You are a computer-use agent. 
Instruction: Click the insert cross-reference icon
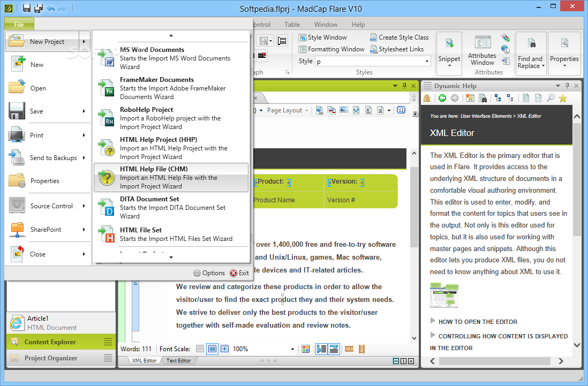(x=331, y=110)
